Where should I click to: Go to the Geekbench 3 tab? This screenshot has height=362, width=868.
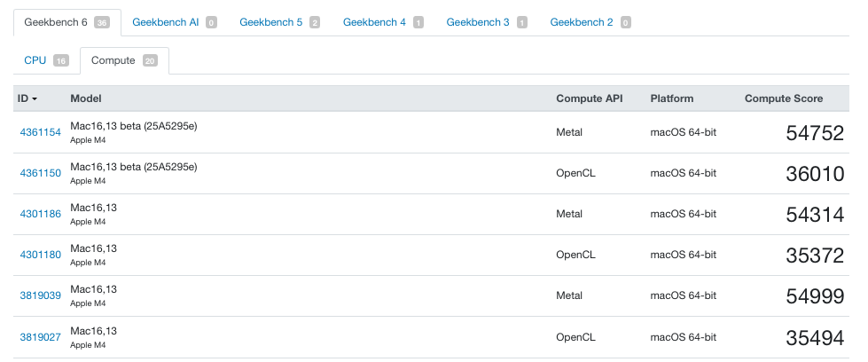coord(478,22)
